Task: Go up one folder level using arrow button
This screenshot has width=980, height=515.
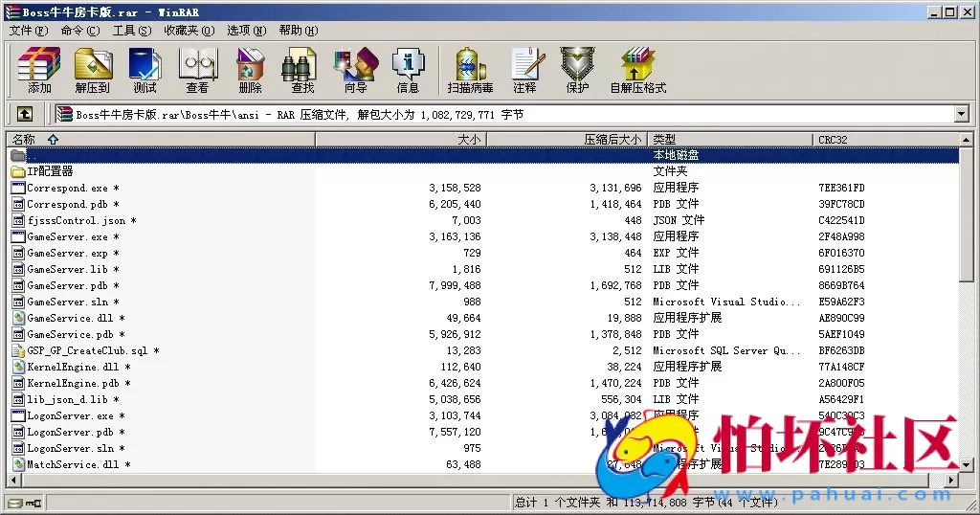Action: (x=24, y=114)
